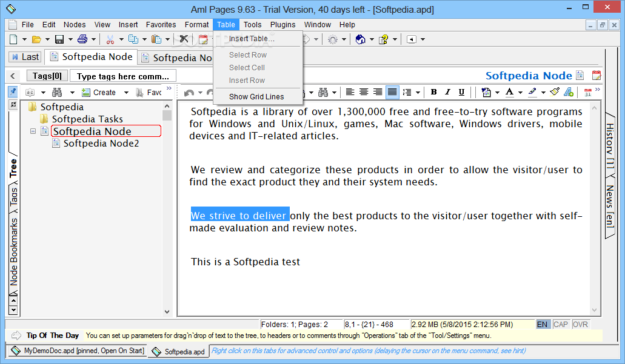Click the settings gear icon
Screen dimensions: 625x364
pyautogui.click(x=332, y=39)
